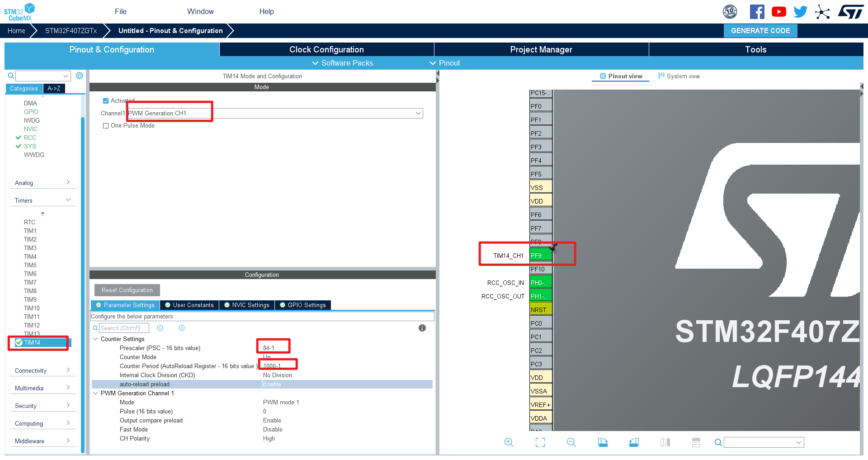
Task: Click the pin search magnifier icon
Action: (718, 442)
